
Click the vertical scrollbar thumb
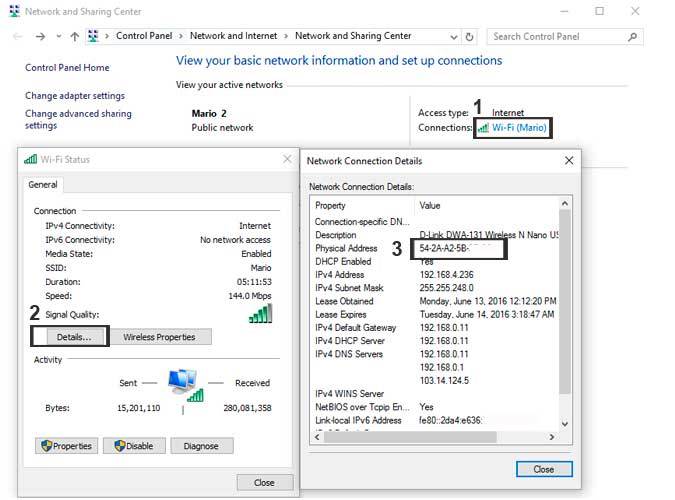click(565, 301)
